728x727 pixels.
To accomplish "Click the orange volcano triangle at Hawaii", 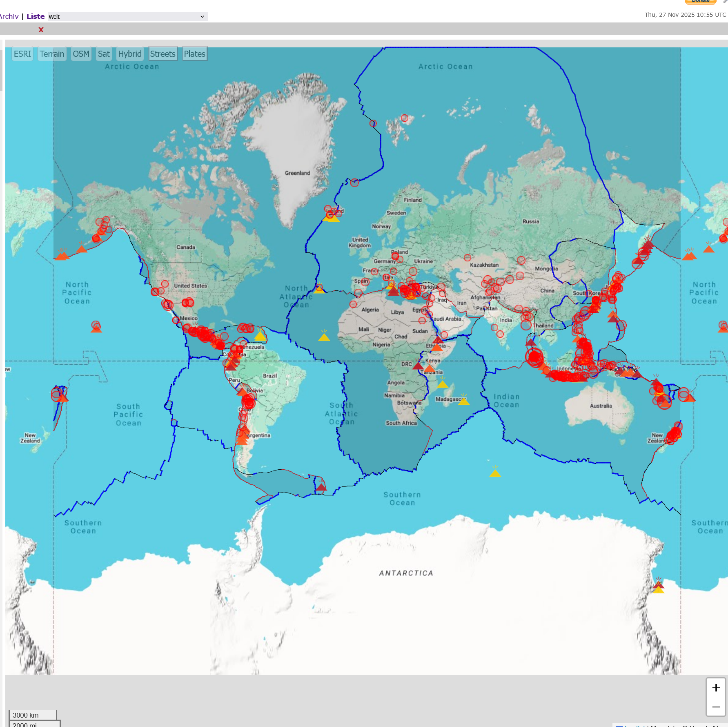I will pos(96,328).
